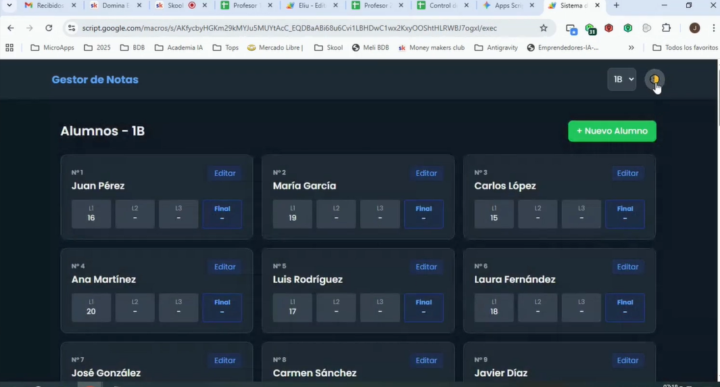Select Luis Rodríguez L1 grade 17
The image size is (720, 387).
pos(292,308)
